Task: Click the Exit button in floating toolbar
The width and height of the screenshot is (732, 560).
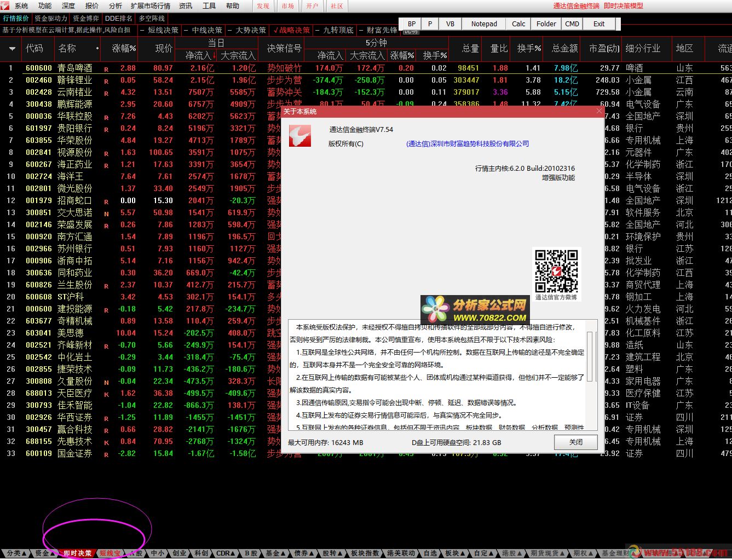Action: (599, 24)
